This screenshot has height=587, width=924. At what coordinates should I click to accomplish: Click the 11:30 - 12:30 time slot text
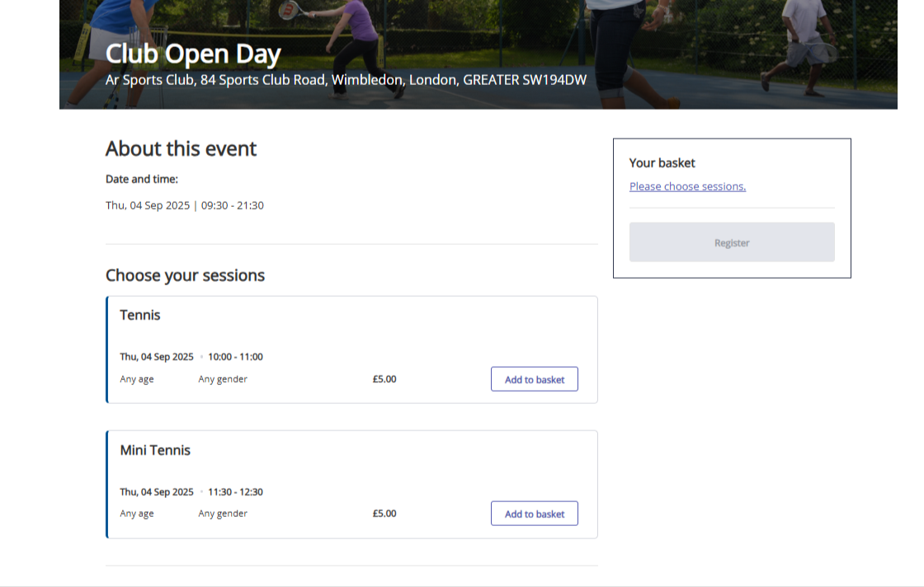point(235,492)
